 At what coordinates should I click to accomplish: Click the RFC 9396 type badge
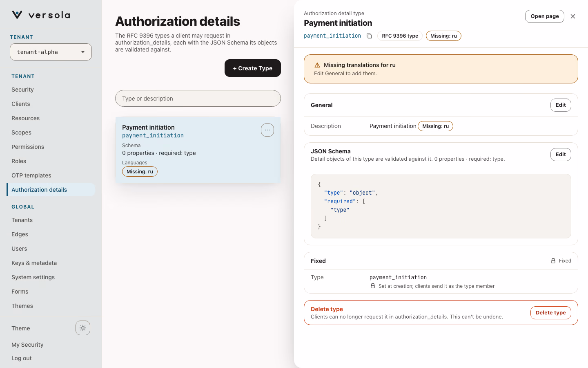(400, 36)
